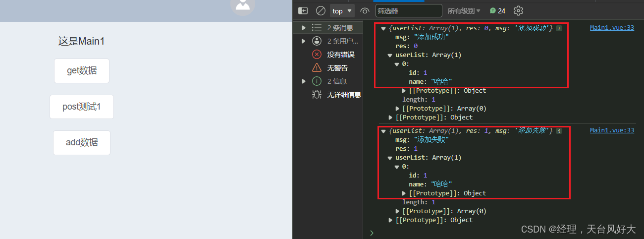Click the msg: "添加成功" value

click(x=431, y=37)
